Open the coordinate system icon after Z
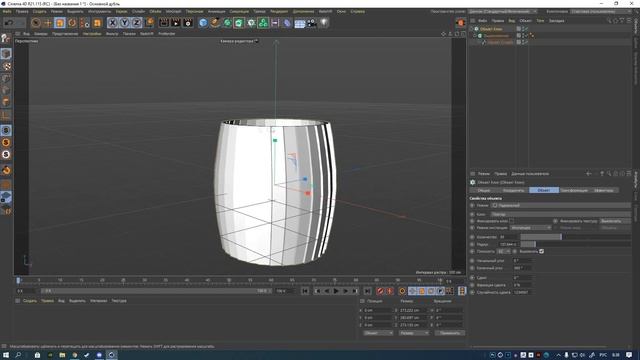Screen dimensions: 640x360 pyautogui.click(x=150, y=22)
